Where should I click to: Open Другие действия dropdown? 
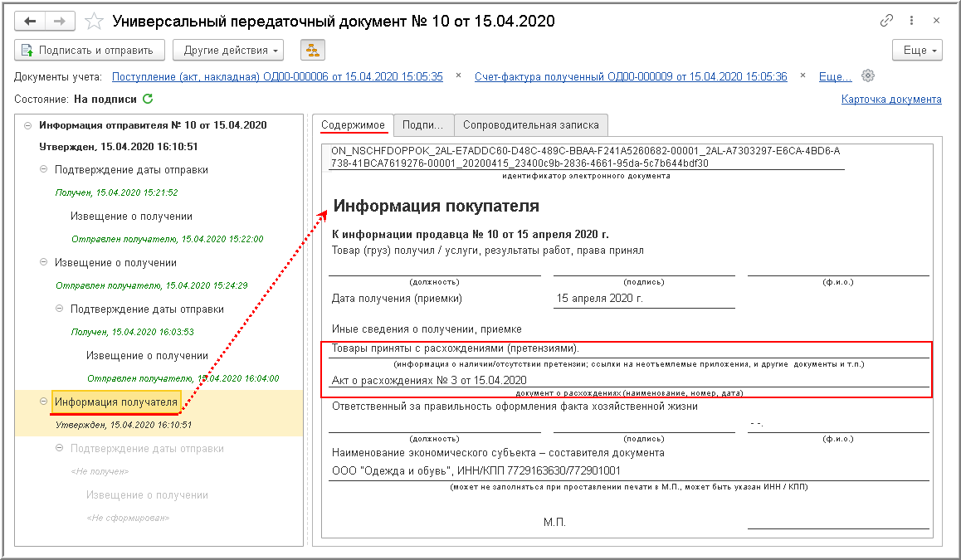[x=228, y=51]
